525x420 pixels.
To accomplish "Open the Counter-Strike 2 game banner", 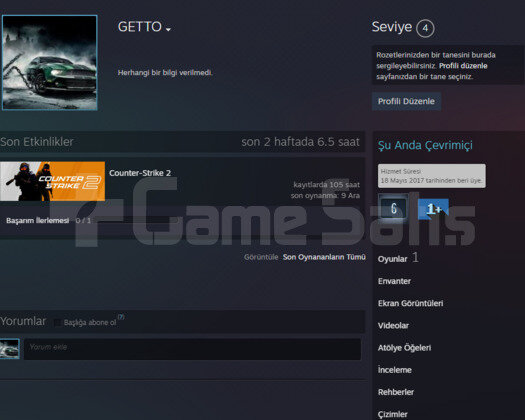I will coord(52,181).
